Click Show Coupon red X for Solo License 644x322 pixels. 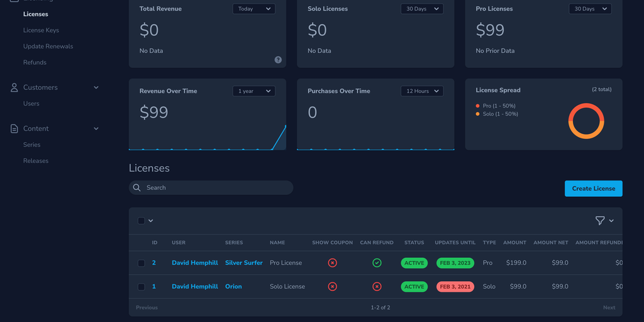tap(332, 287)
